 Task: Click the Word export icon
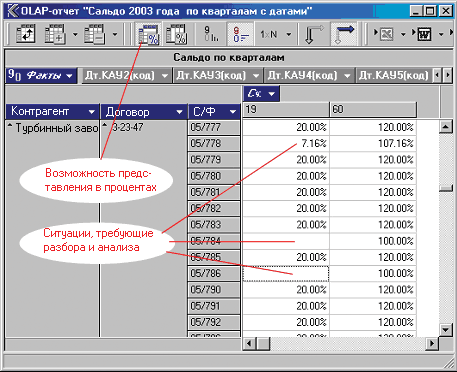coord(424,34)
